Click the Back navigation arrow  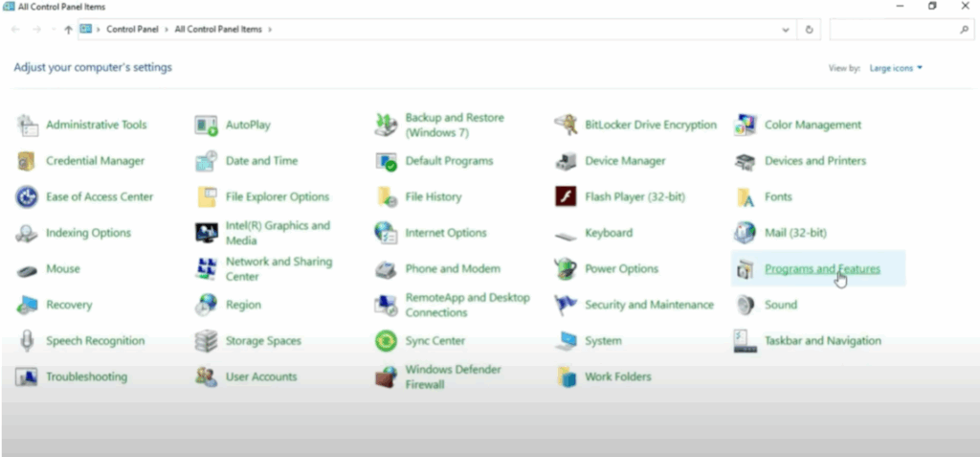coord(15,30)
